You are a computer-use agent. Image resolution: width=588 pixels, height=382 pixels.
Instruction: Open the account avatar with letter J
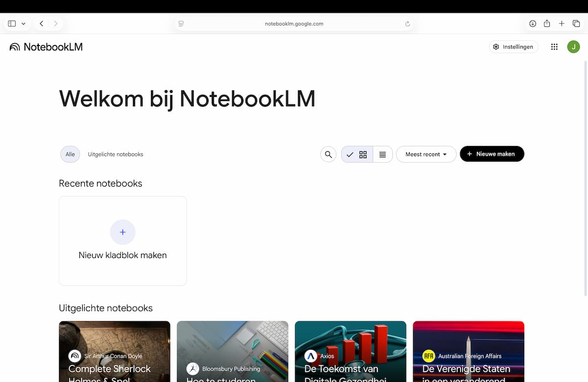point(573,47)
